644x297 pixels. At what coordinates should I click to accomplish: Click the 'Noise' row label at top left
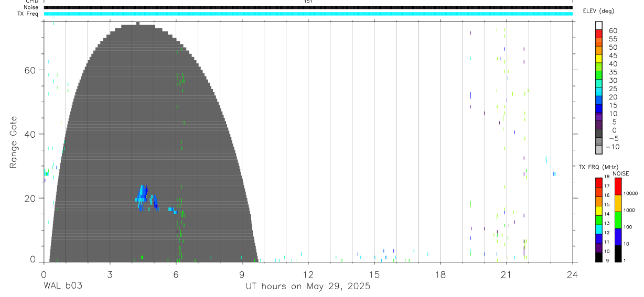pyautogui.click(x=32, y=7)
